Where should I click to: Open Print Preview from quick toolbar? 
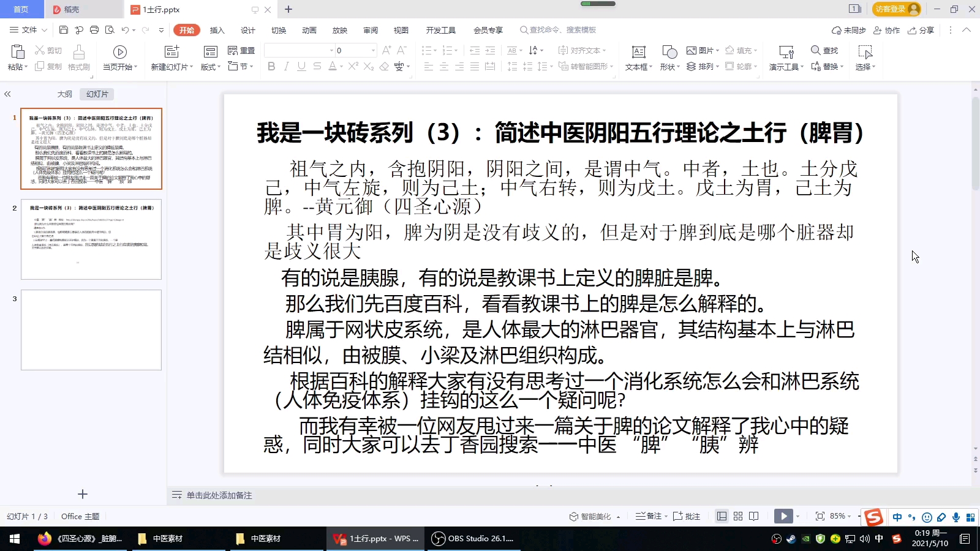tap(110, 30)
